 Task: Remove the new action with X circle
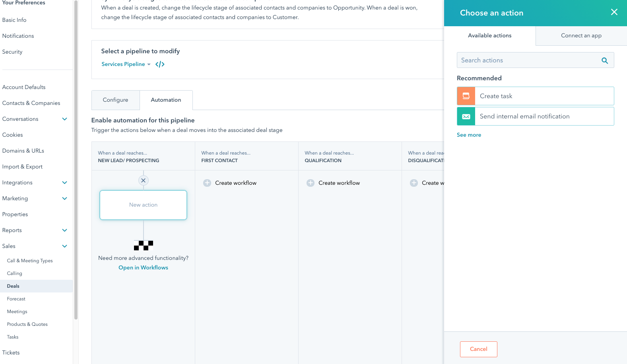(x=144, y=180)
